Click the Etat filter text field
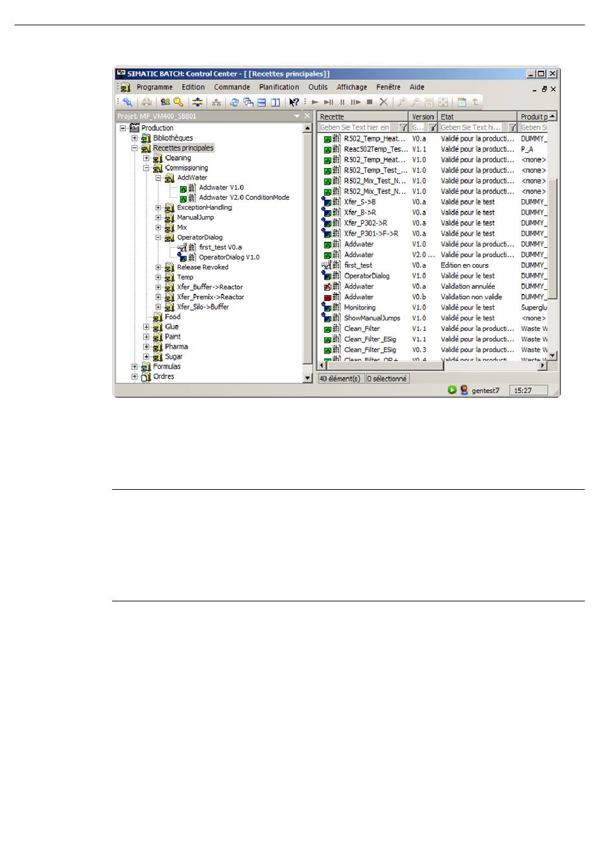The height and width of the screenshot is (844, 616). click(473, 128)
